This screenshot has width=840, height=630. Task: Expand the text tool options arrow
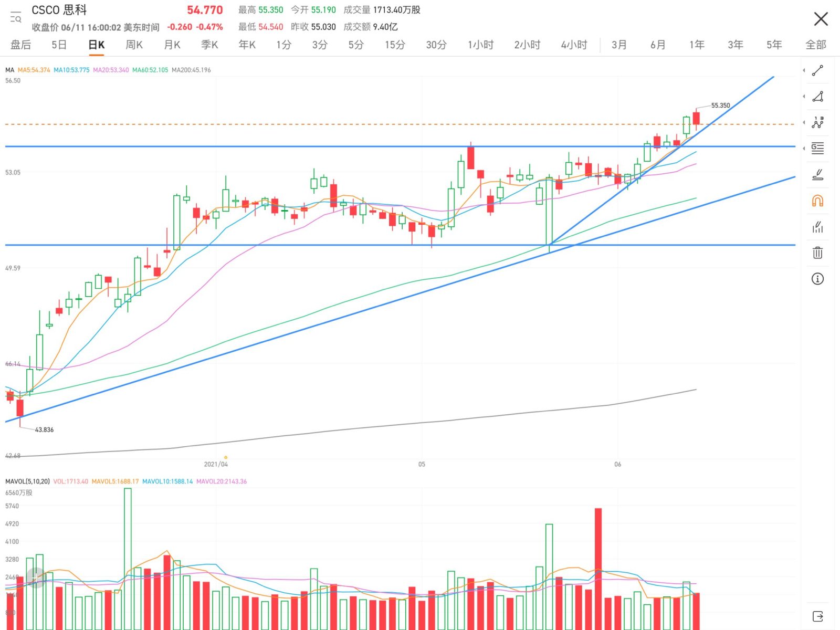pos(804,149)
